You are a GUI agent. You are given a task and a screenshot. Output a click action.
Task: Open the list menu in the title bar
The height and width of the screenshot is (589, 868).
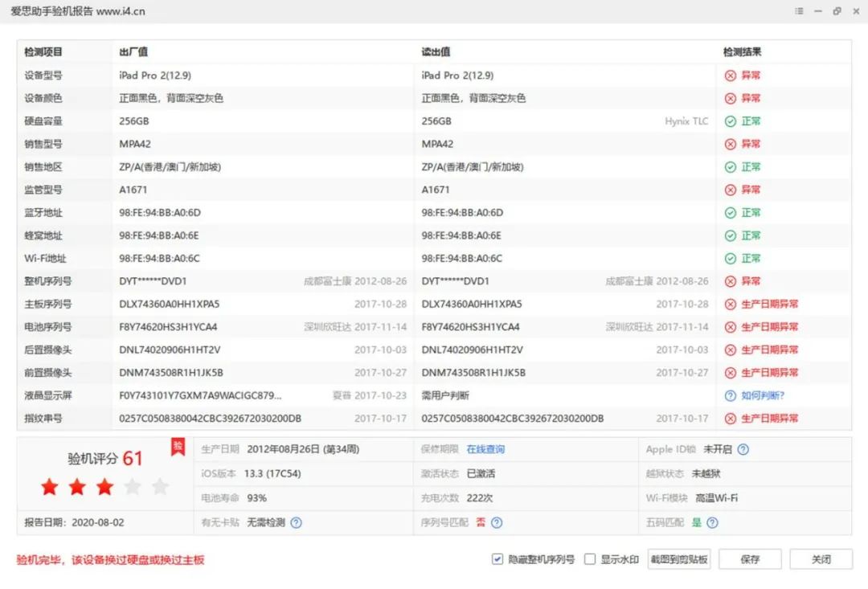click(x=798, y=11)
